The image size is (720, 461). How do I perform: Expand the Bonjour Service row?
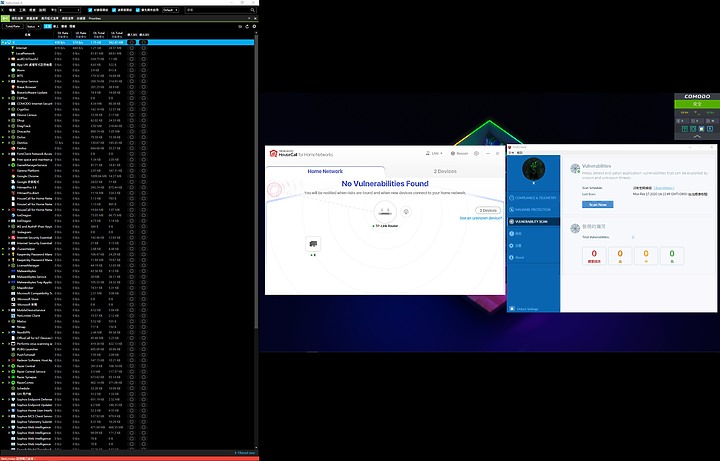coord(9,81)
